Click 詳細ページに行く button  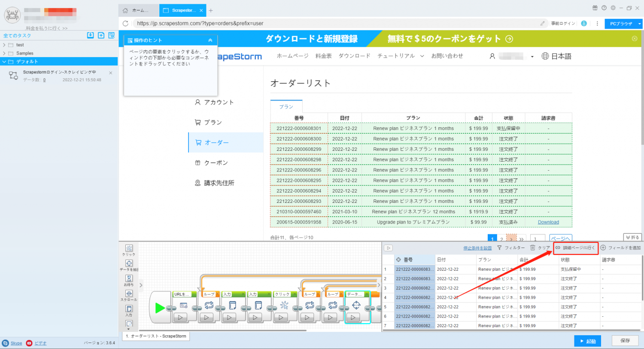tap(575, 248)
